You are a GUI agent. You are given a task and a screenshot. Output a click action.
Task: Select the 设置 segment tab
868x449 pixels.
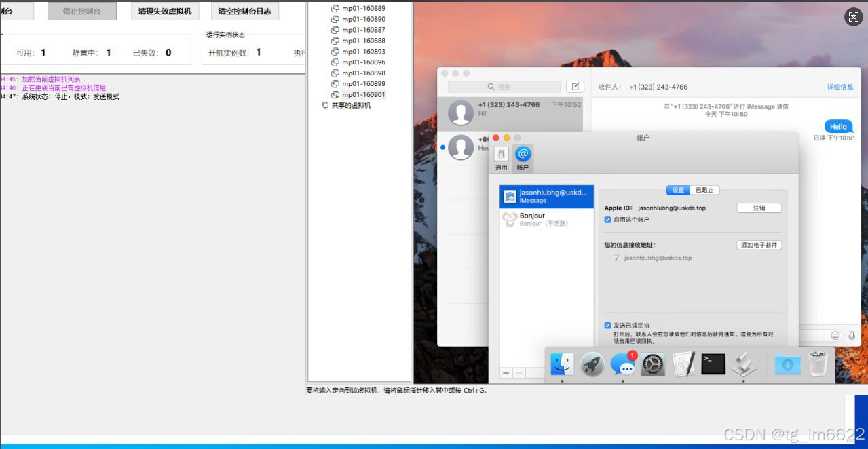[678, 190]
